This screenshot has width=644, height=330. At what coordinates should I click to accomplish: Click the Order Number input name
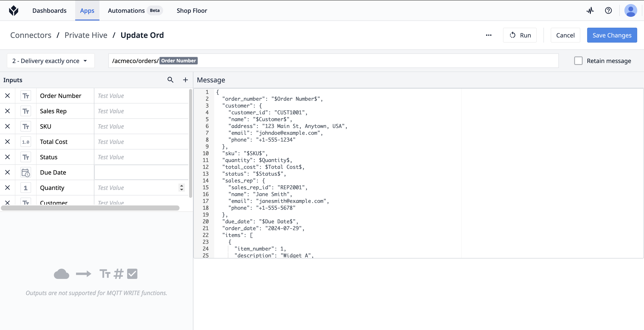click(x=60, y=96)
